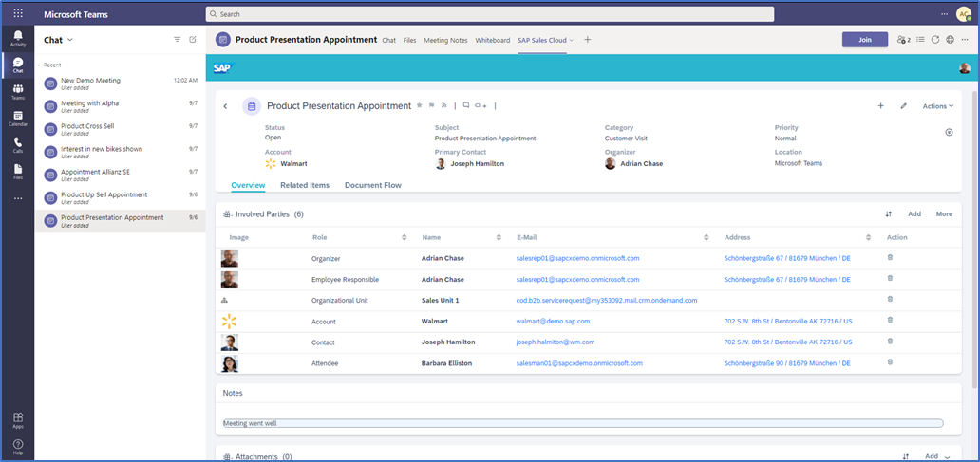Viewport: 980px width, 462px height.
Task: Open Teams section in left rail
Action: 18,92
